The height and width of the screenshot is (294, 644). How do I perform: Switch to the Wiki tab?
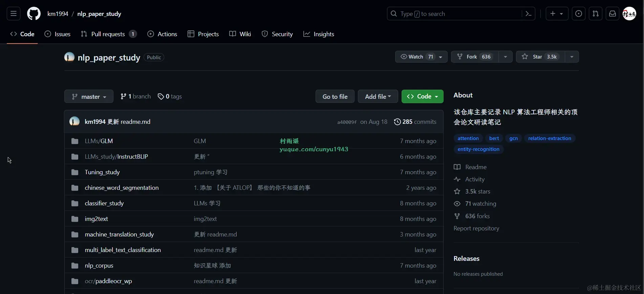click(240, 34)
